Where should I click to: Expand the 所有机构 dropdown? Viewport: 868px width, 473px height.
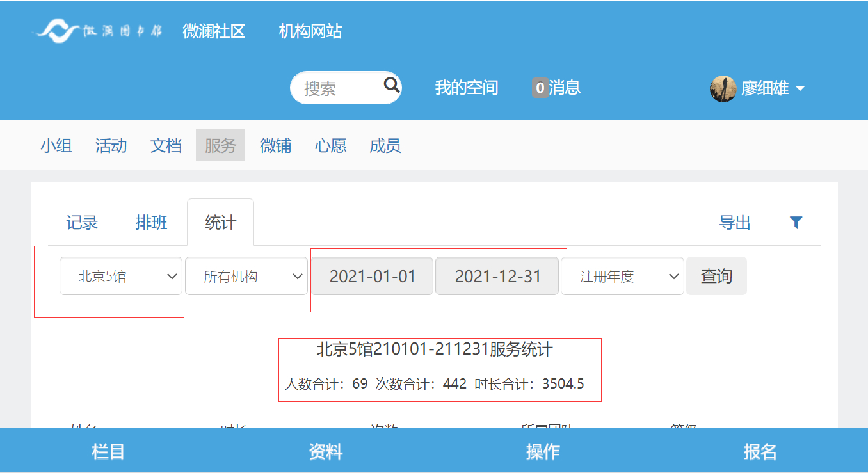point(246,277)
